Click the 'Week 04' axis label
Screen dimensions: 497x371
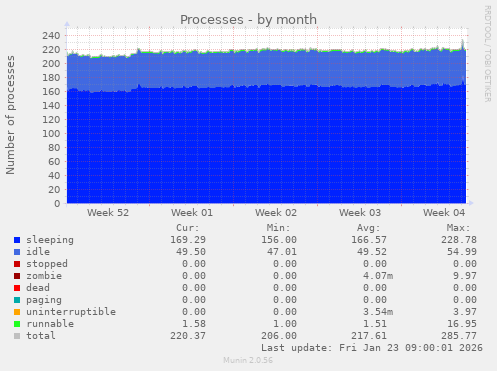coord(444,213)
